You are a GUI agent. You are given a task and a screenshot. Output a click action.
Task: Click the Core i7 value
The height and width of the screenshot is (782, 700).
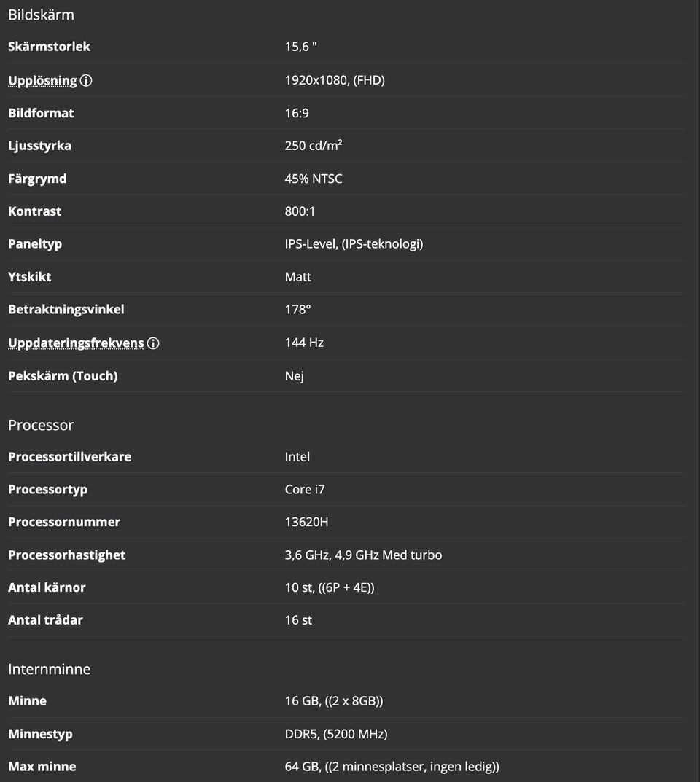[305, 490]
